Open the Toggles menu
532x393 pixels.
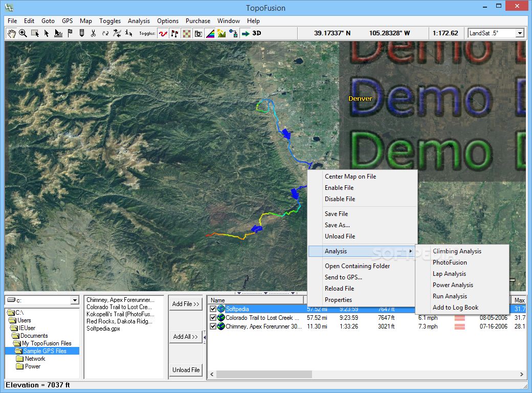[x=110, y=21]
